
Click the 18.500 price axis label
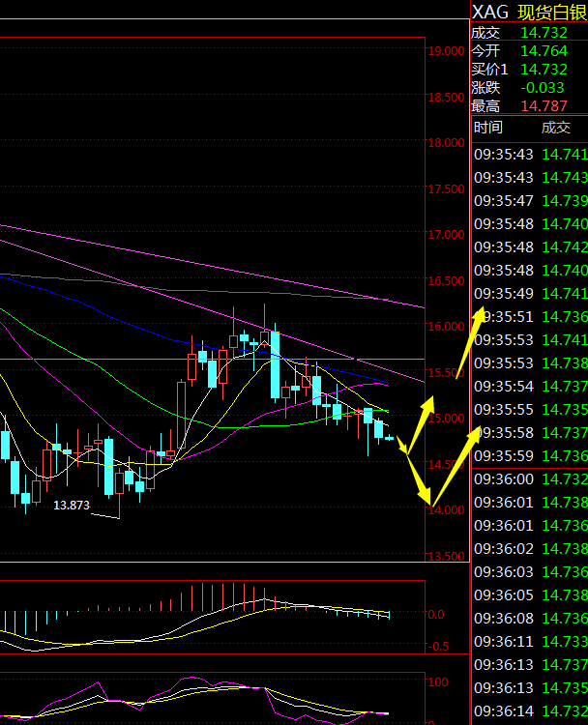tap(446, 98)
